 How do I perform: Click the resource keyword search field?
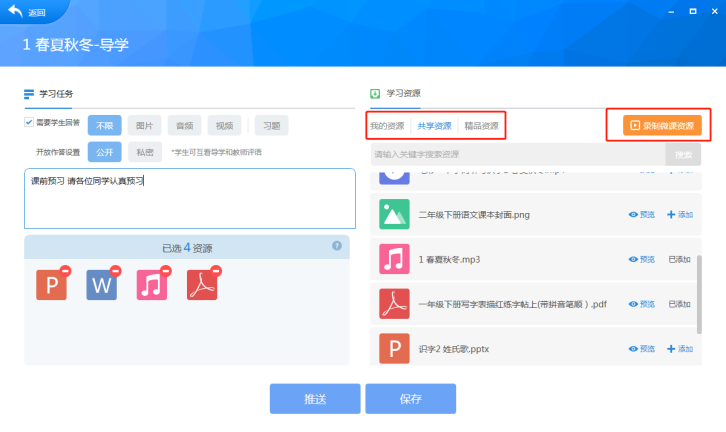pos(518,154)
